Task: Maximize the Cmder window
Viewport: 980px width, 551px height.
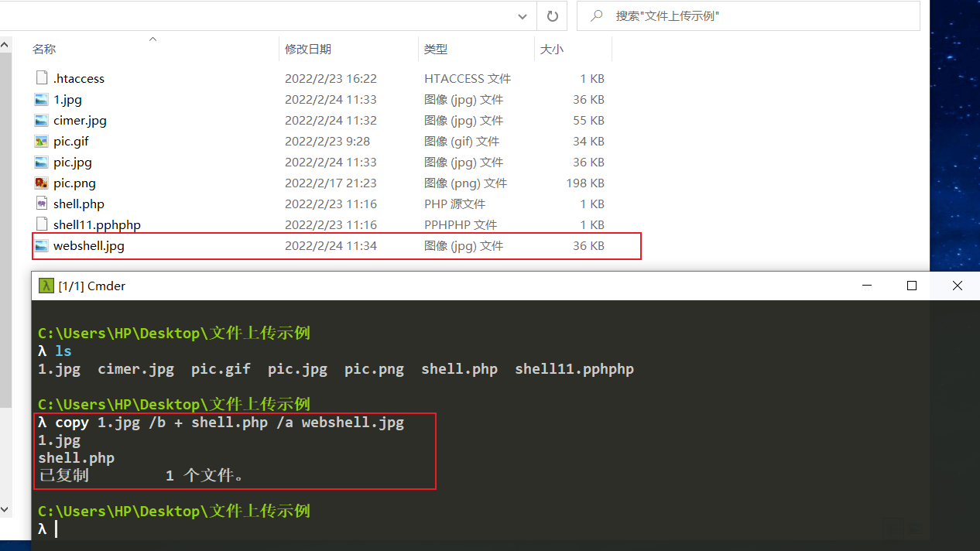Action: tap(912, 286)
